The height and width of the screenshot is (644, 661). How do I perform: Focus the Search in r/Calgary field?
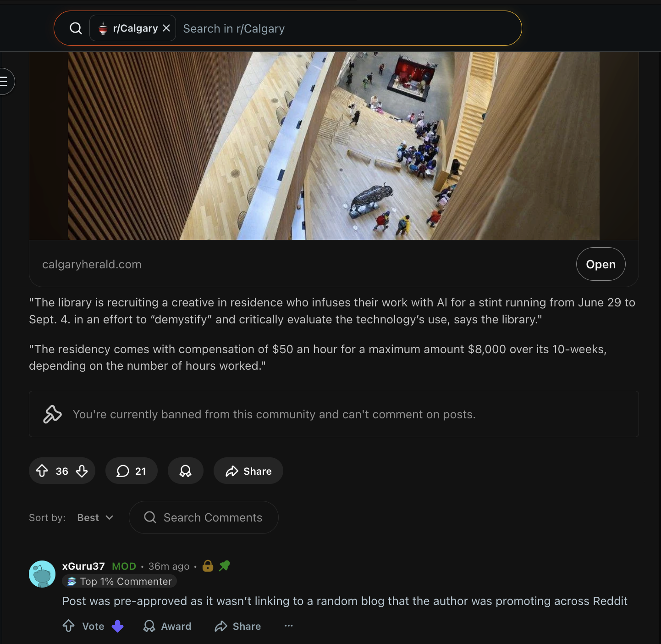pos(348,28)
